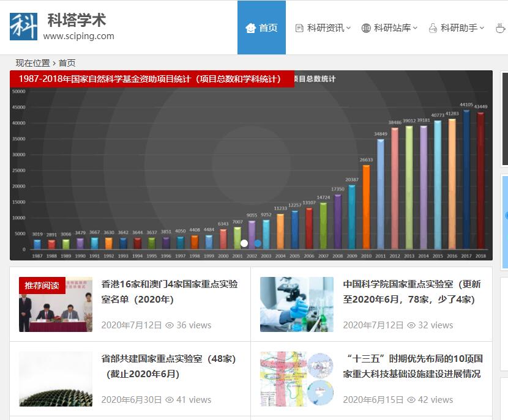
Task: Switch to the 首页 navigation tab
Action: (261, 28)
